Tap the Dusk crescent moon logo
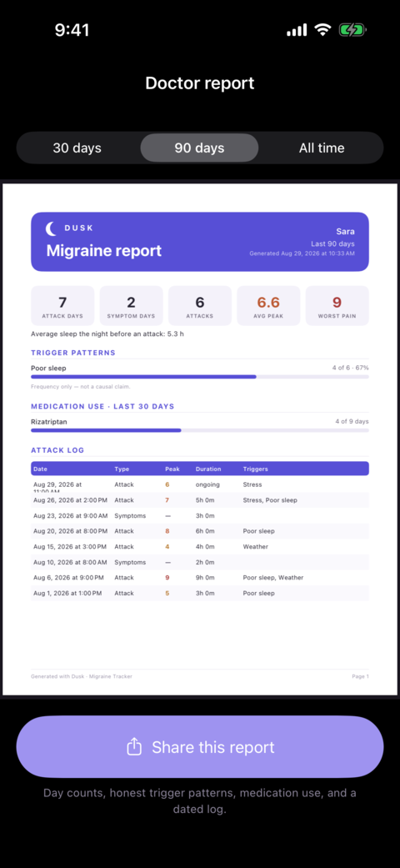Screen dimensions: 400x868 pyautogui.click(x=52, y=228)
